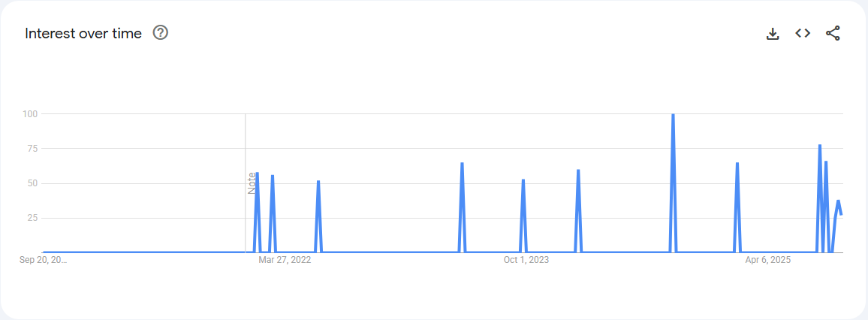The height and width of the screenshot is (320, 868).
Task: Click the 100 value on the y-axis
Action: click(29, 114)
